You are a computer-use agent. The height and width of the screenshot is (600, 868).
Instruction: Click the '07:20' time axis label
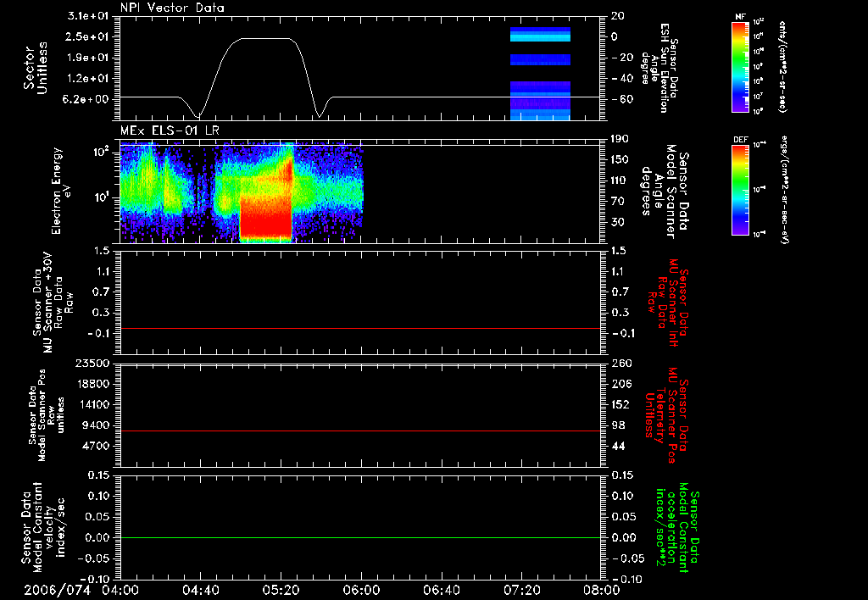(521, 590)
